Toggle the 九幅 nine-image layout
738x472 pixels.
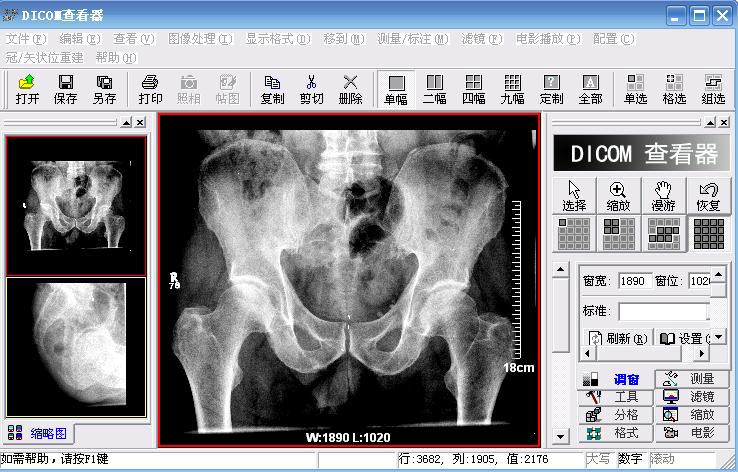coord(512,89)
